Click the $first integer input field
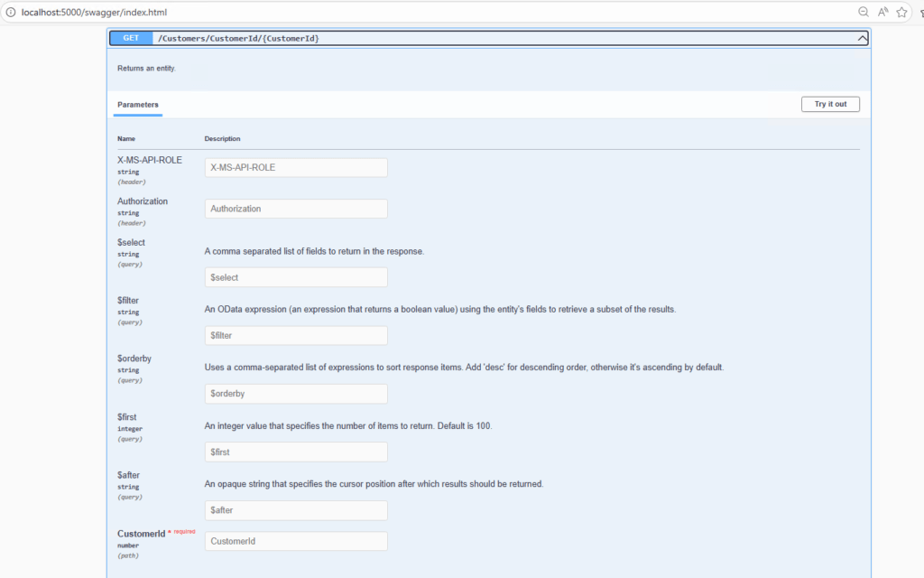 (x=296, y=452)
